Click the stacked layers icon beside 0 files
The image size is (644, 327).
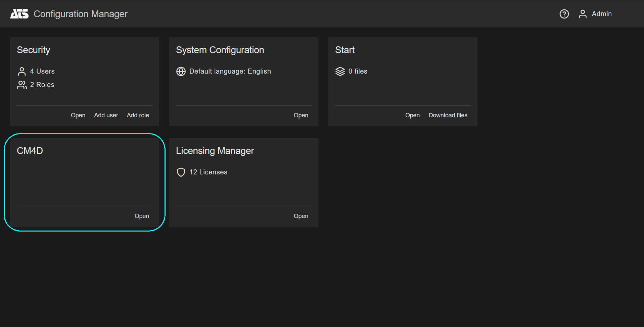pyautogui.click(x=340, y=71)
